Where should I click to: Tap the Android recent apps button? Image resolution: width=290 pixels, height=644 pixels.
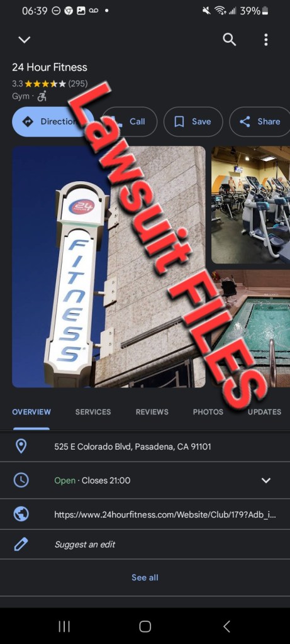click(x=64, y=626)
